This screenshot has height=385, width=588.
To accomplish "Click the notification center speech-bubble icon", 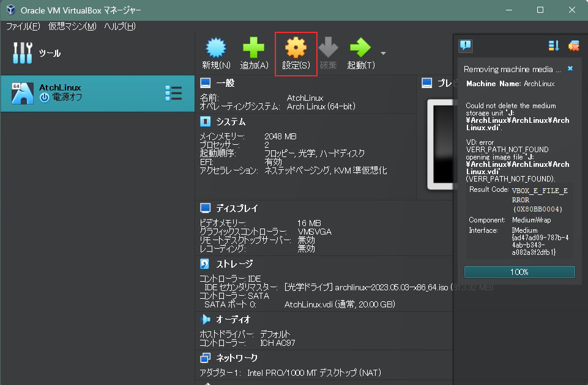I will pos(466,46).
